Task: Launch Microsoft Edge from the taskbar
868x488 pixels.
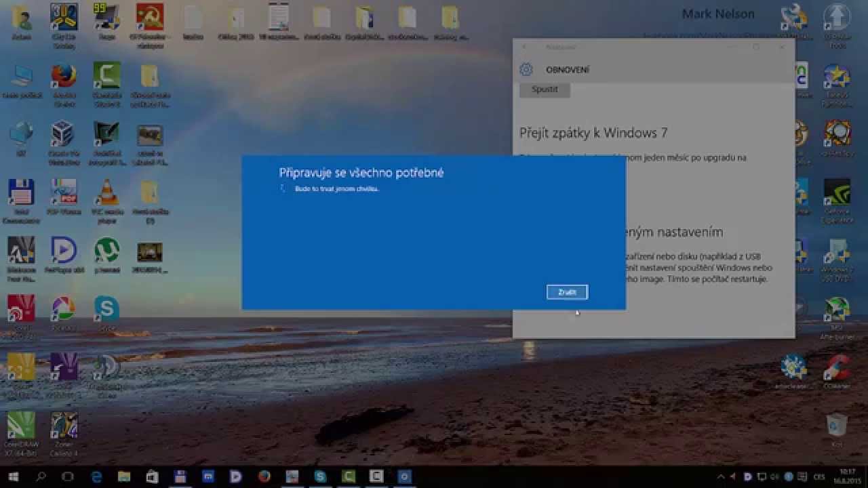Action: click(96, 476)
